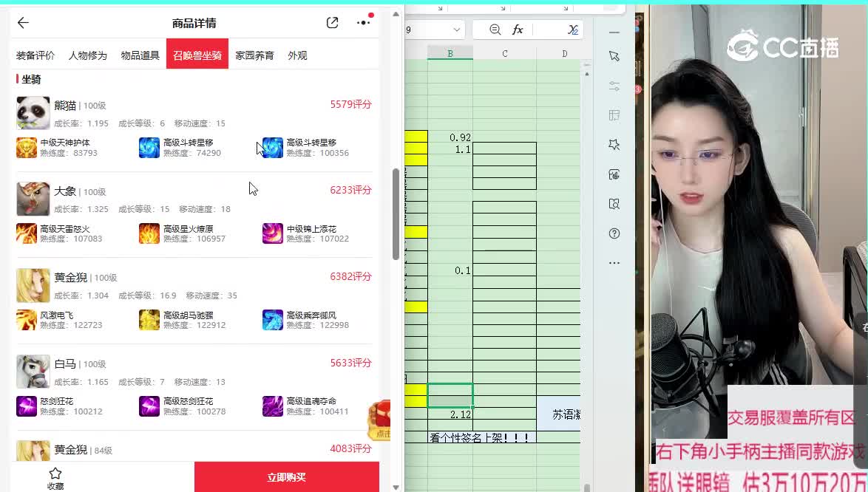Open the red gift floating icon
868x492 pixels.
380,420
